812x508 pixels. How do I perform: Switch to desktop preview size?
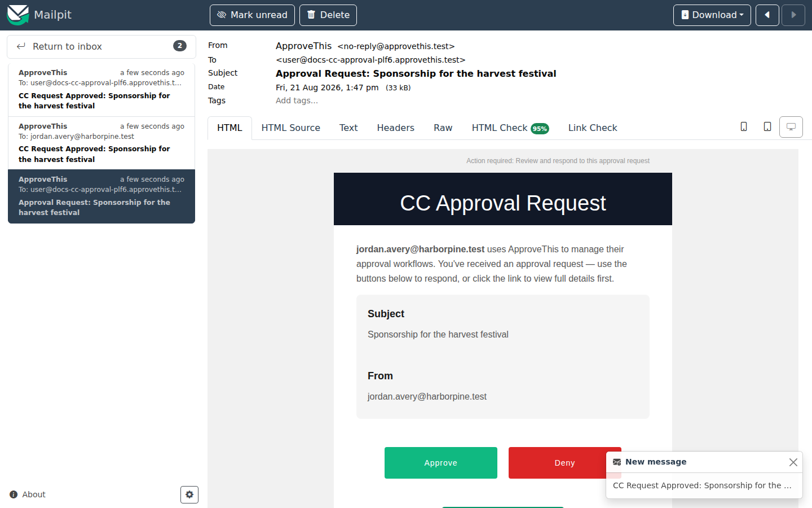point(791,127)
